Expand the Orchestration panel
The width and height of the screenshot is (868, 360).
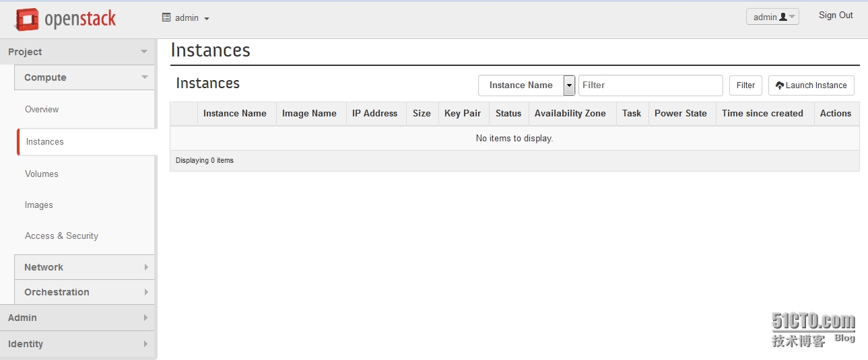[84, 292]
